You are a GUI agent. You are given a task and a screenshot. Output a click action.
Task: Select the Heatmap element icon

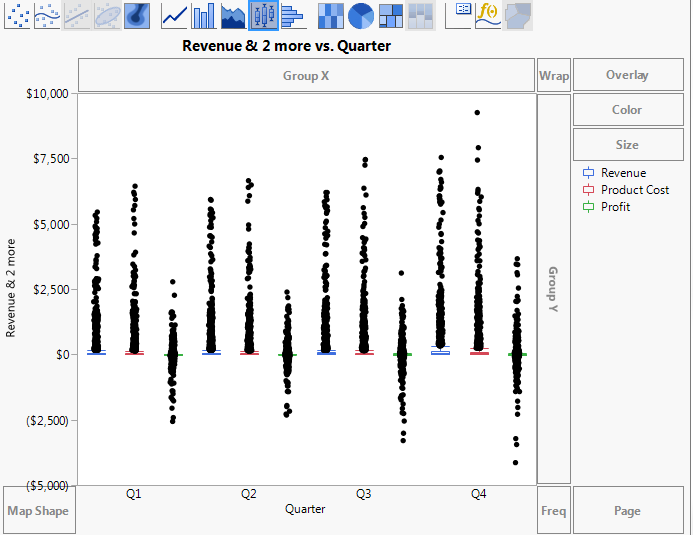[331, 15]
